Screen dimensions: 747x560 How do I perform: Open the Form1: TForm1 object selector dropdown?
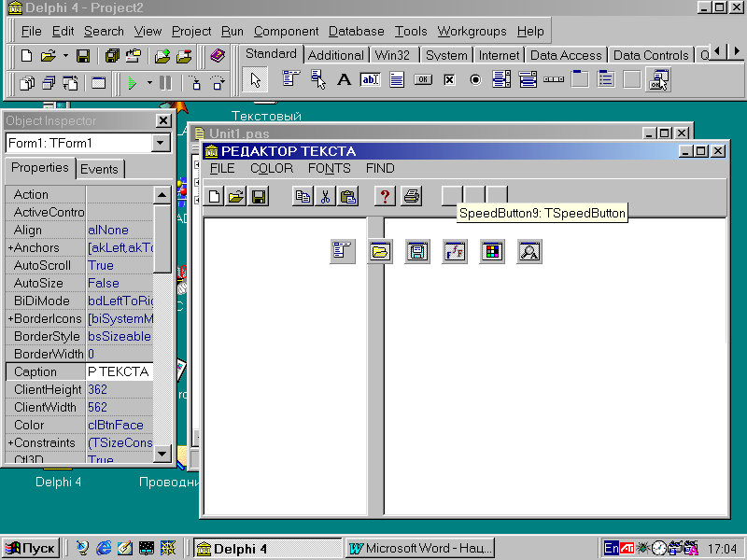(x=161, y=143)
